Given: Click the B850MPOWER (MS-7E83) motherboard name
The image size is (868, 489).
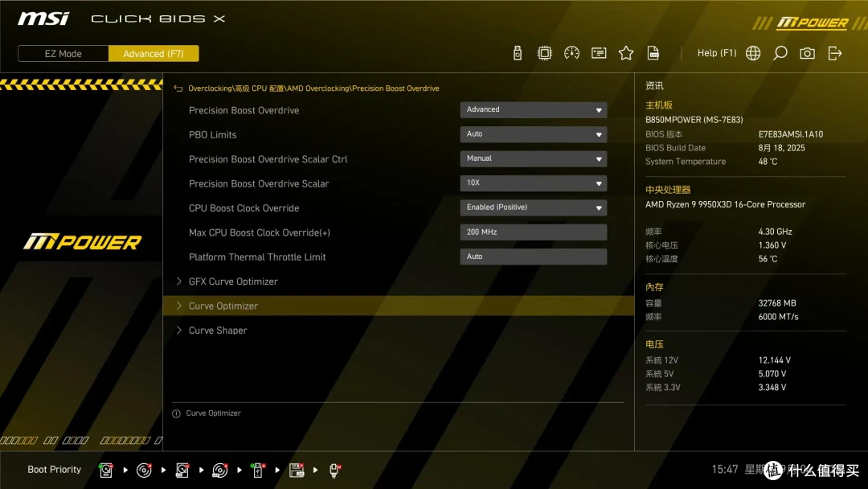Looking at the screenshot, I should pos(694,120).
